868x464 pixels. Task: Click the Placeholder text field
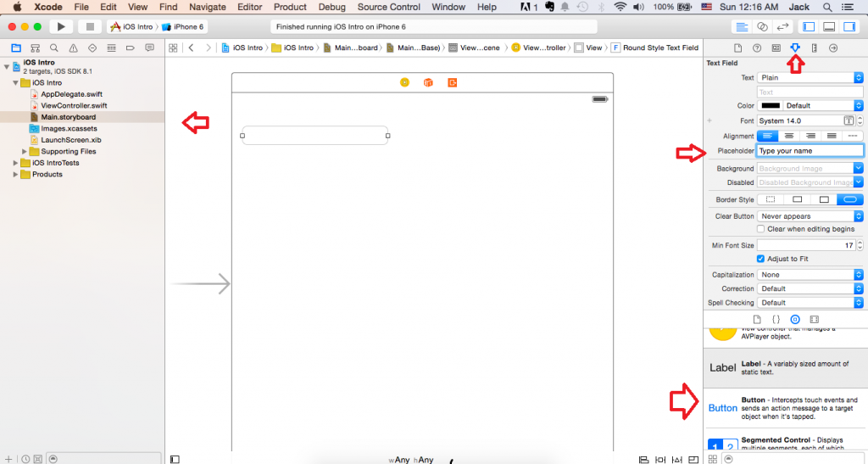pyautogui.click(x=810, y=151)
